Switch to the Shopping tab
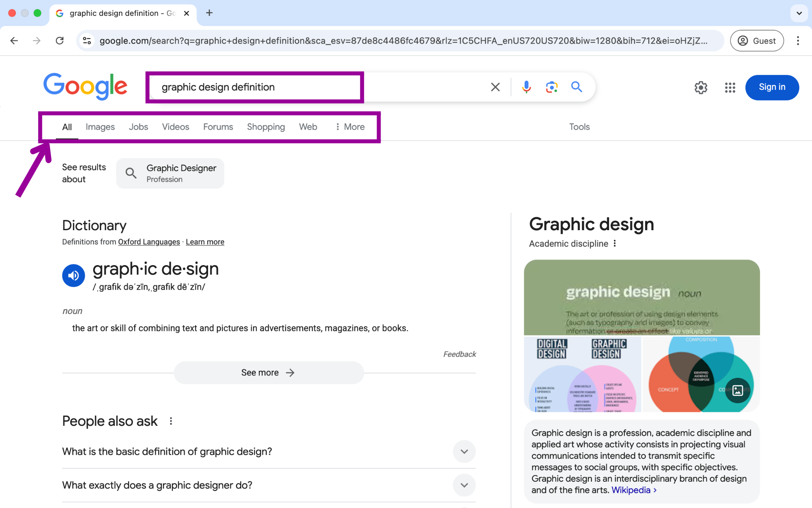 [x=266, y=127]
